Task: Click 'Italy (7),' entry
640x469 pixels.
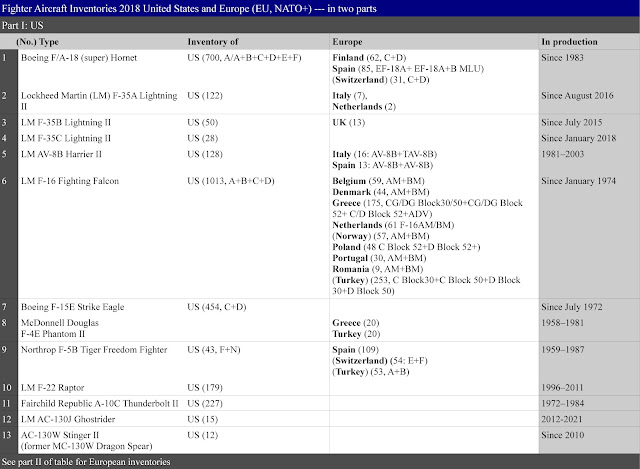Action: point(350,96)
